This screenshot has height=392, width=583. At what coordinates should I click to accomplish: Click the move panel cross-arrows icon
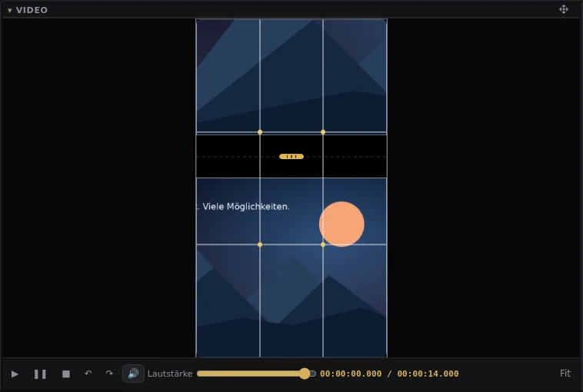[564, 9]
